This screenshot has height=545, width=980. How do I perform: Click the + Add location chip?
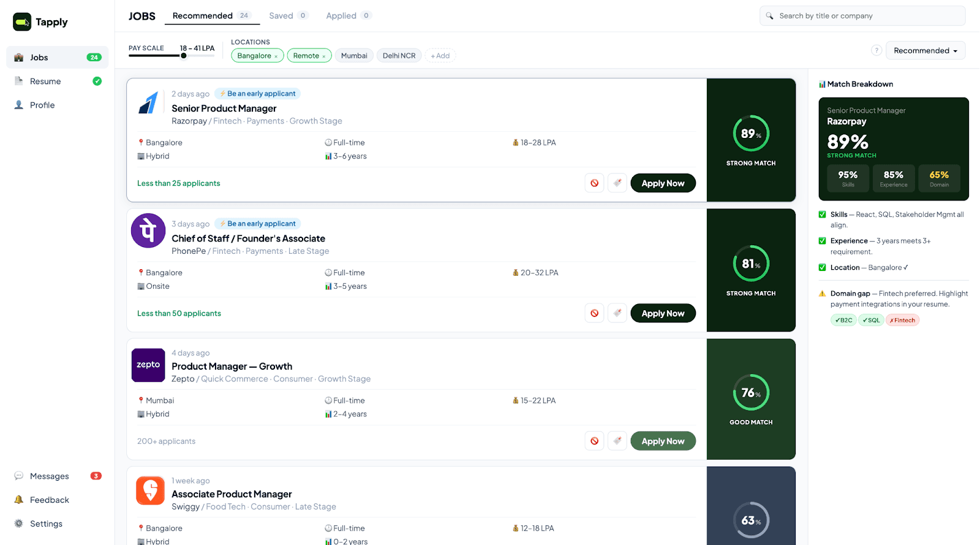[440, 56]
